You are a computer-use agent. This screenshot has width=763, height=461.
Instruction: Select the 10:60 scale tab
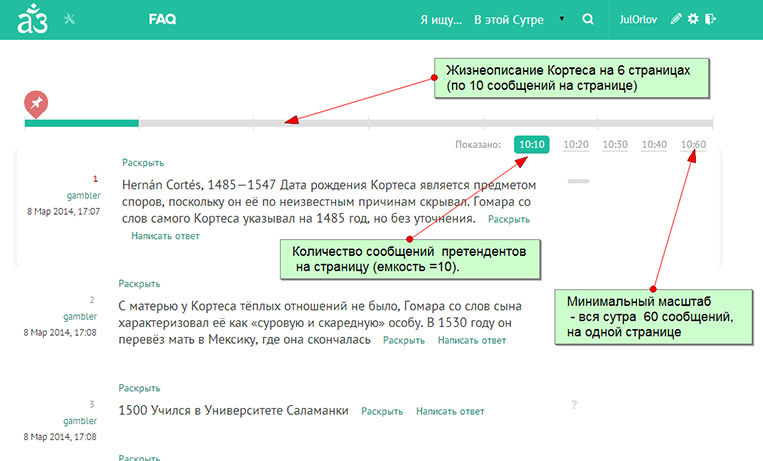click(693, 145)
